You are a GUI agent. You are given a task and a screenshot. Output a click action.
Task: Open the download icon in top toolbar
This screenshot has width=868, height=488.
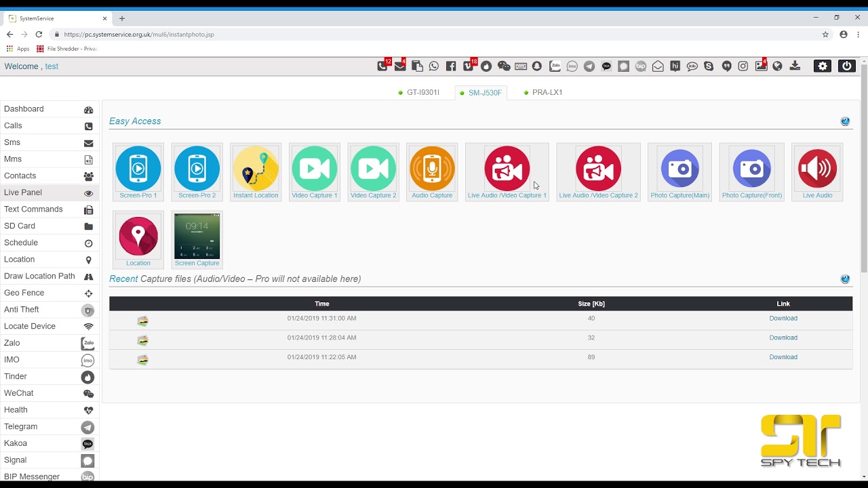(x=795, y=66)
